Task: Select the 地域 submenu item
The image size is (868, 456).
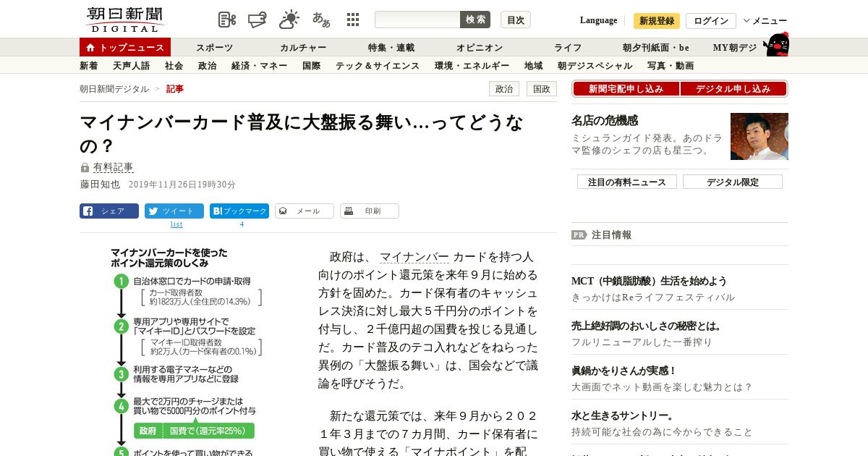Action: click(x=534, y=66)
